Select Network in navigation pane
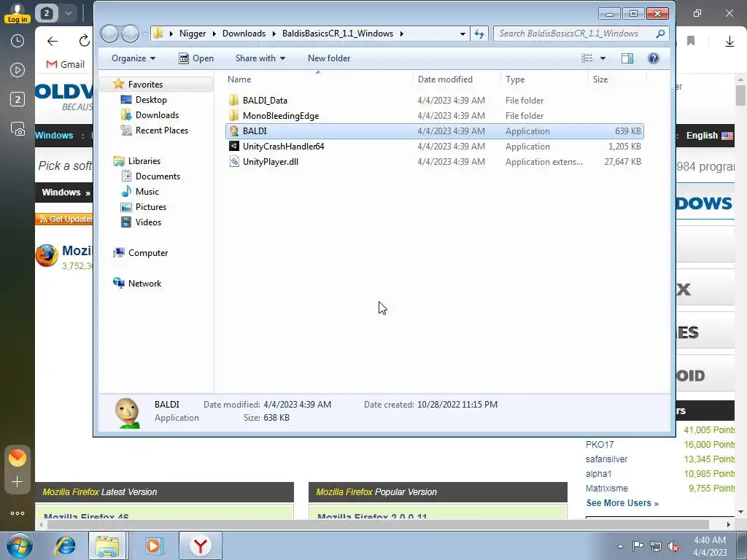 (x=144, y=284)
